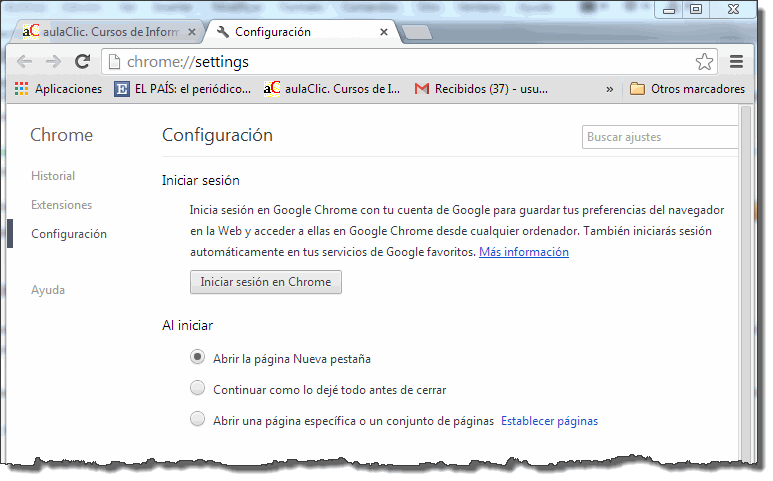Close the Chrome window

(733, 9)
